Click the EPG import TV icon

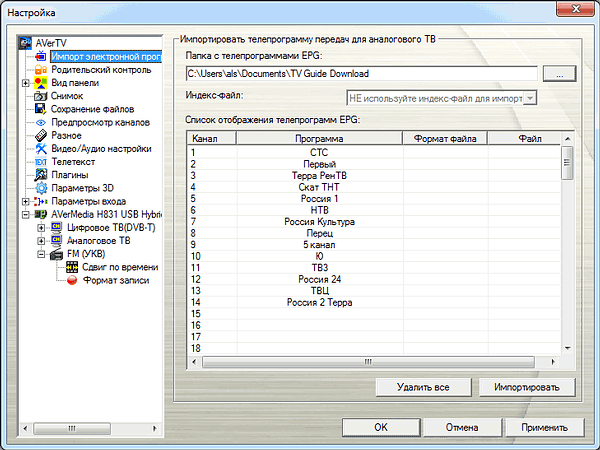click(x=41, y=57)
